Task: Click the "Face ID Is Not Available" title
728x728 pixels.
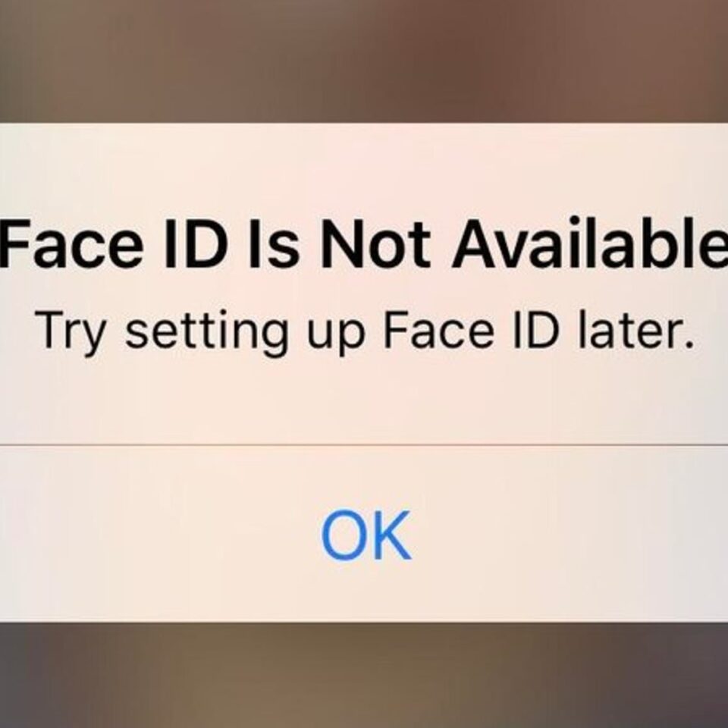Action: tap(364, 245)
